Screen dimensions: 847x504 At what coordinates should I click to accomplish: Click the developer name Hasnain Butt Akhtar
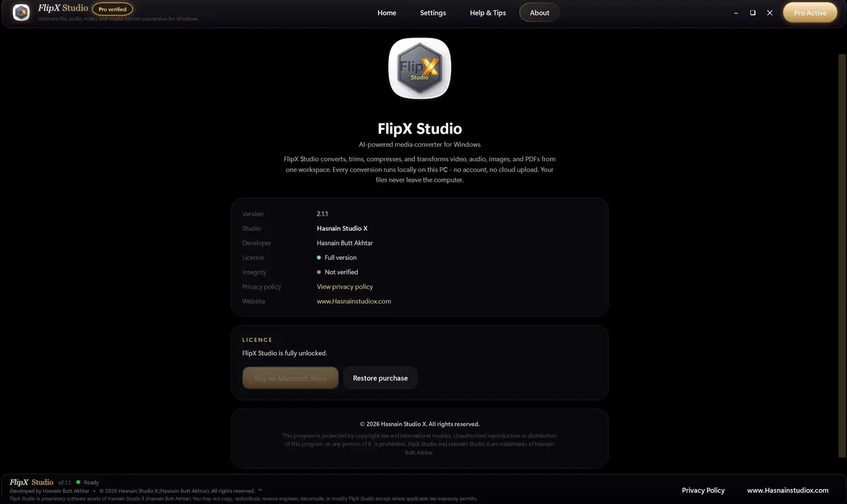click(345, 243)
